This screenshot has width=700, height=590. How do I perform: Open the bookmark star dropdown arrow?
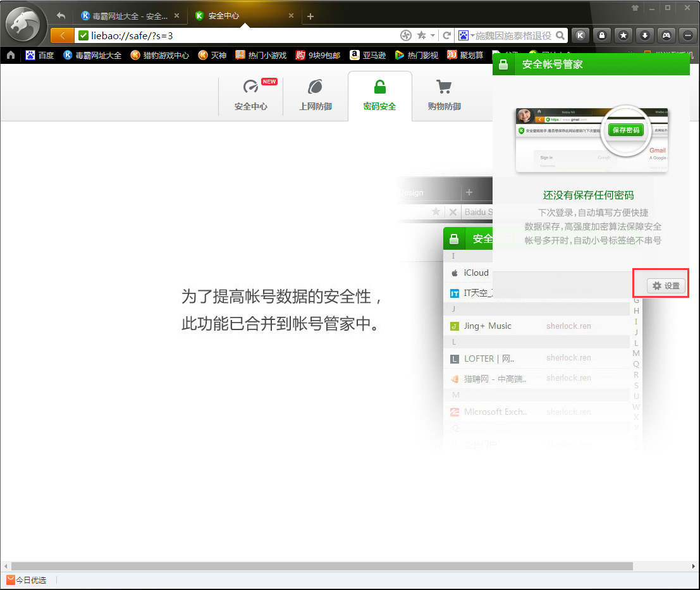(x=434, y=35)
